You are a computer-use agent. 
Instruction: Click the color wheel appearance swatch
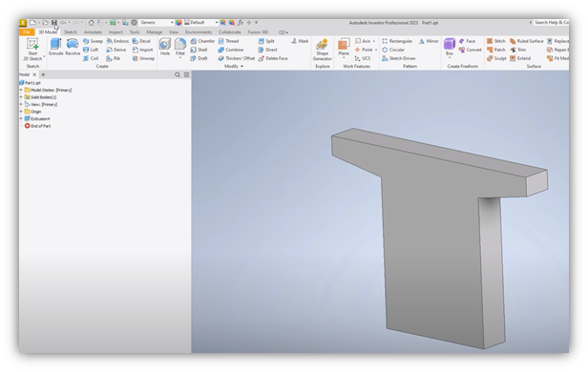coord(178,23)
